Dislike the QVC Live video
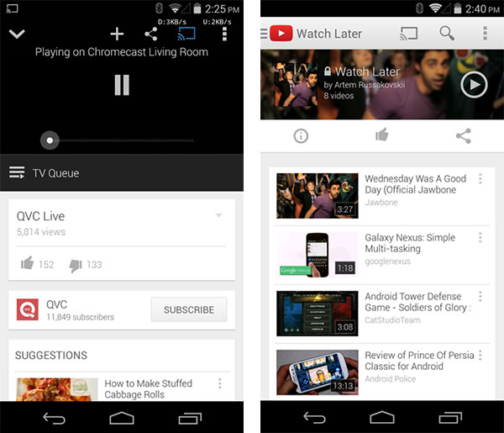 [x=76, y=265]
